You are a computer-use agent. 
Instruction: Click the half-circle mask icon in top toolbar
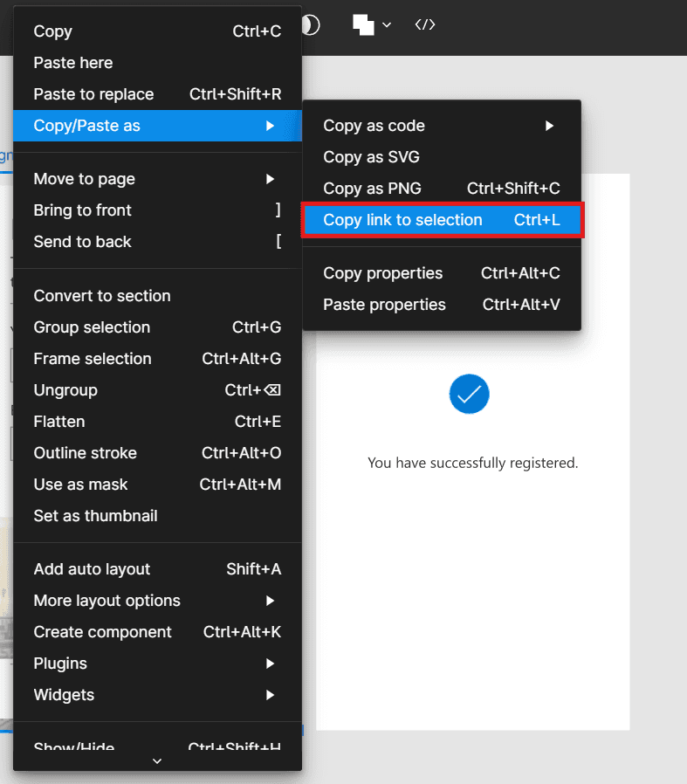(x=311, y=25)
